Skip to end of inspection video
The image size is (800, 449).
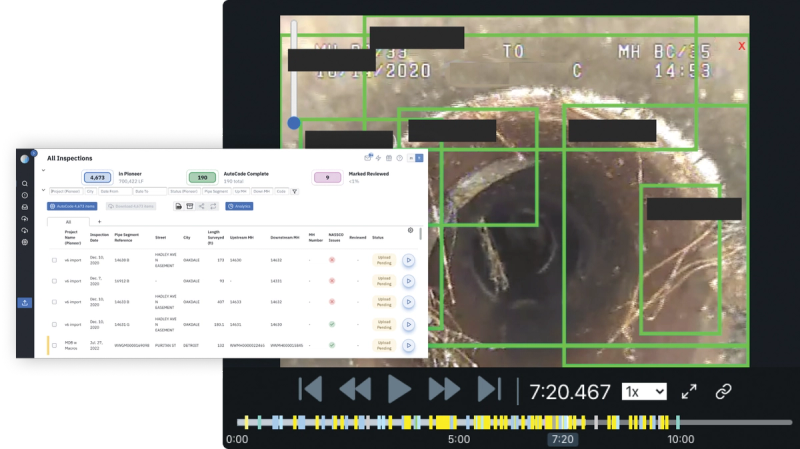click(x=489, y=389)
